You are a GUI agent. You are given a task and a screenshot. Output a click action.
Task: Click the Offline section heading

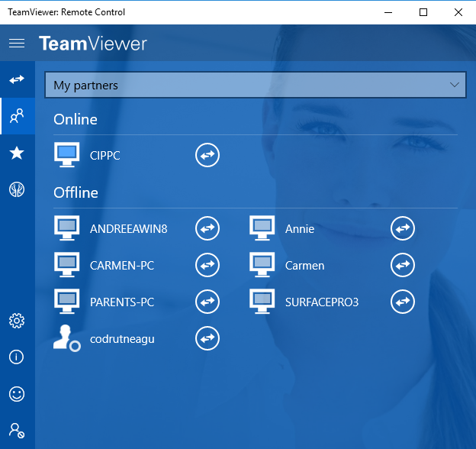76,192
